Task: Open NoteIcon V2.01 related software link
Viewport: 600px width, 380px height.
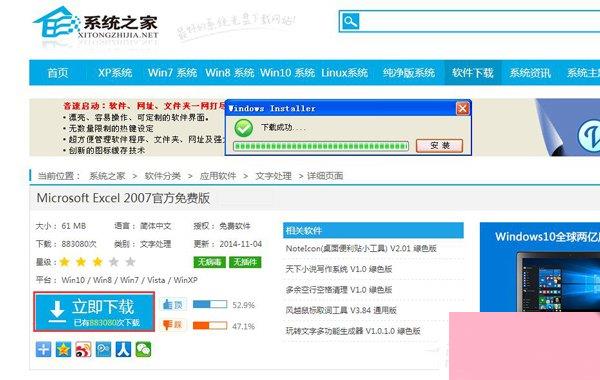Action: click(361, 248)
